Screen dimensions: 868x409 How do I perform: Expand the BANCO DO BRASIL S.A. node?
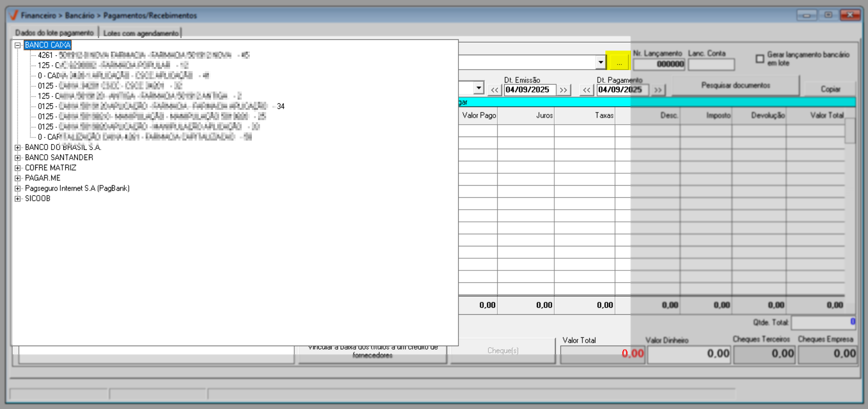click(x=17, y=147)
